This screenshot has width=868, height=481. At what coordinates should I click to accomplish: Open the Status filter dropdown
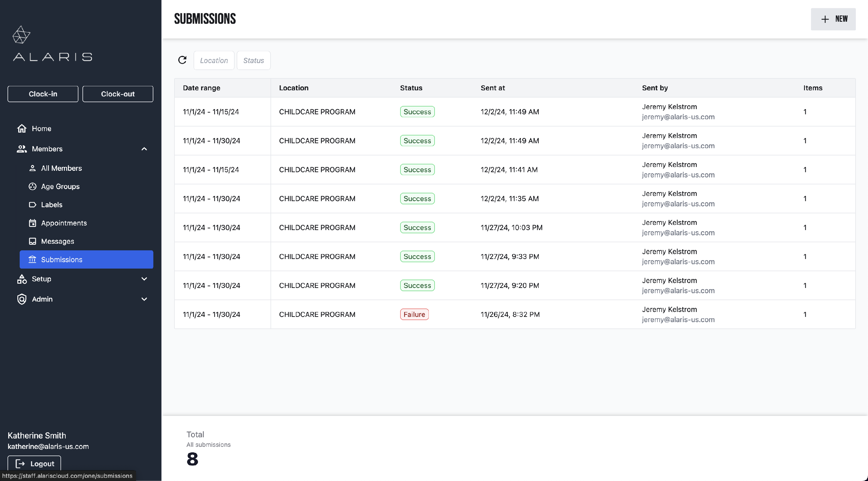[253, 60]
